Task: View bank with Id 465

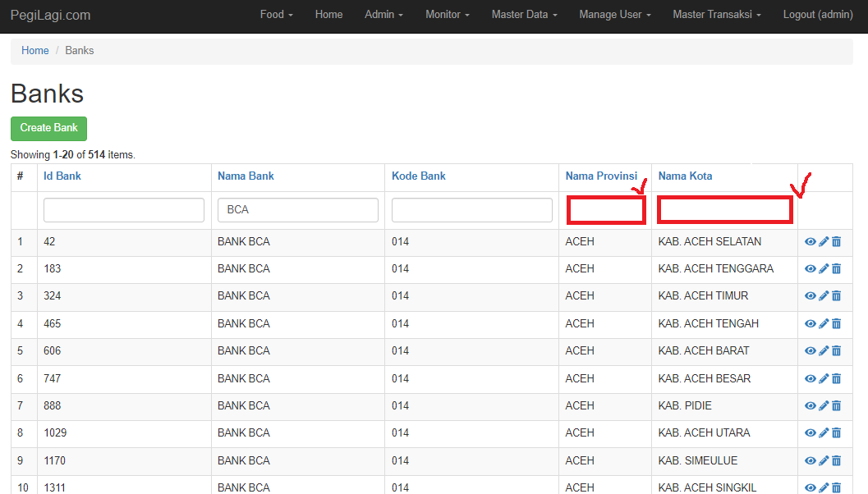Action: [811, 324]
